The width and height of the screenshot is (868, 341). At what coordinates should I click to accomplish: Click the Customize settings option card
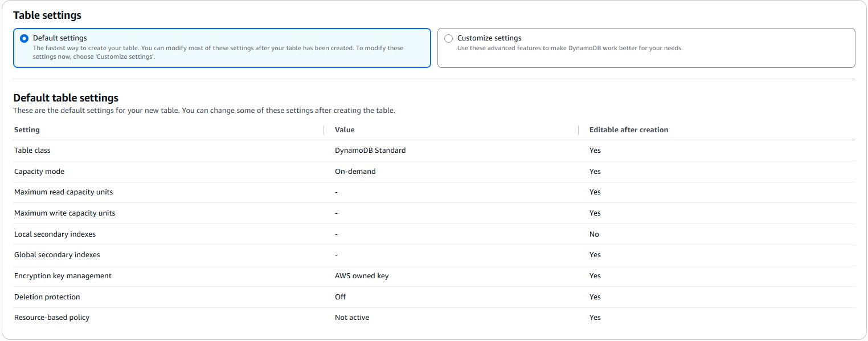point(646,48)
